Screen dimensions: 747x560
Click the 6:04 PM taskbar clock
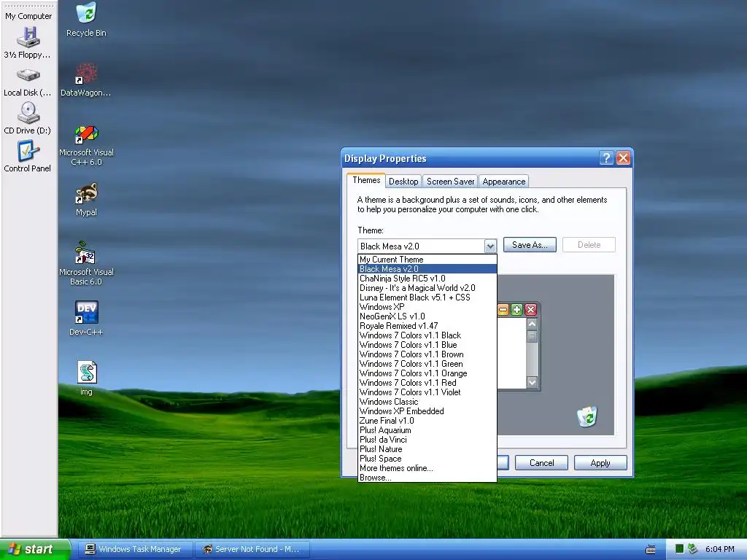click(x=720, y=550)
